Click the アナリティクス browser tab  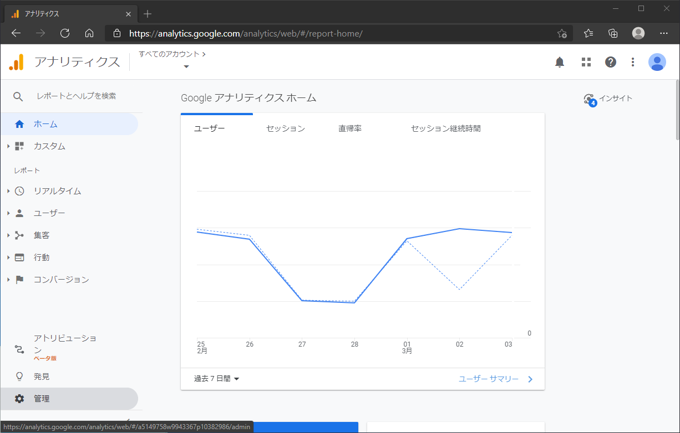click(x=72, y=14)
